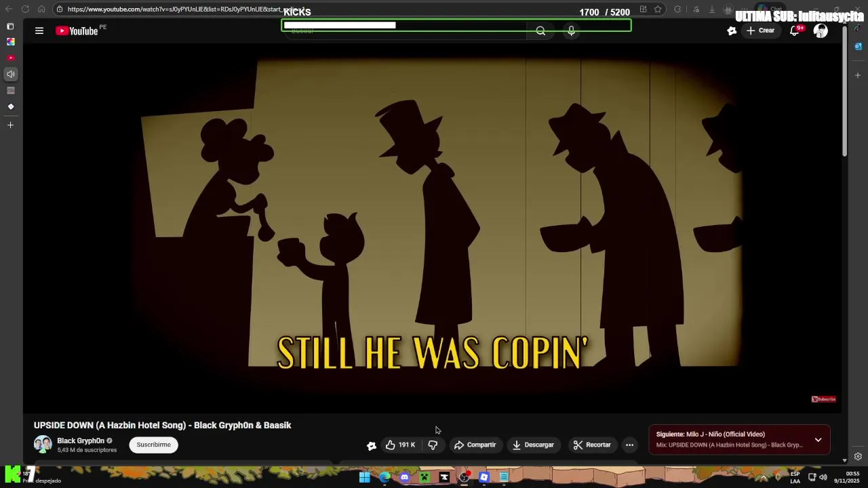Select the audio-playing speaker tab
The image size is (868, 488).
(10, 75)
